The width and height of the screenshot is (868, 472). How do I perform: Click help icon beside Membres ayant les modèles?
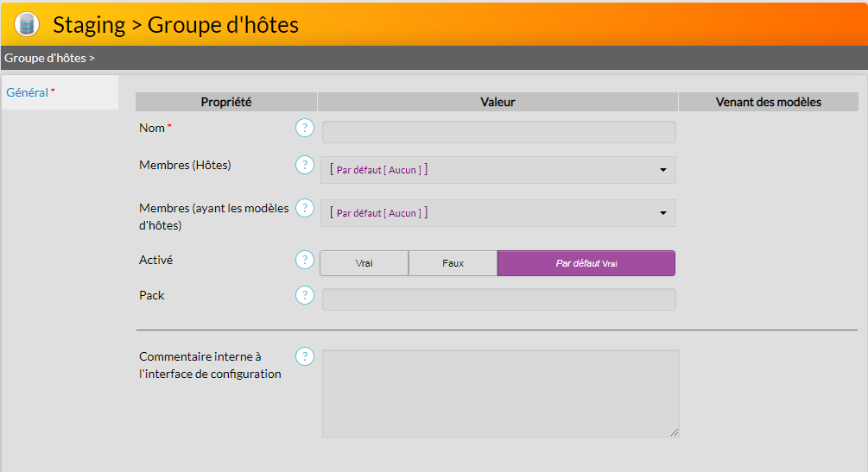pos(304,208)
